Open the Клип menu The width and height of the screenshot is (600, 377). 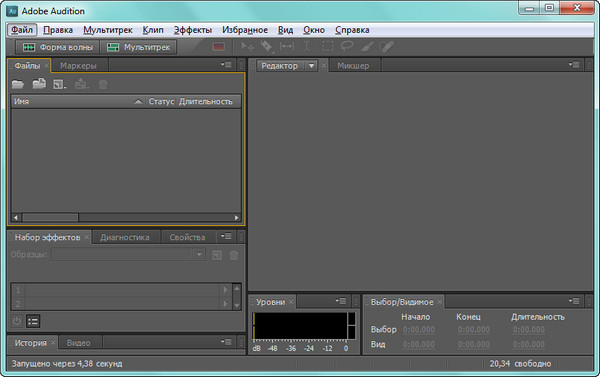pyautogui.click(x=153, y=30)
